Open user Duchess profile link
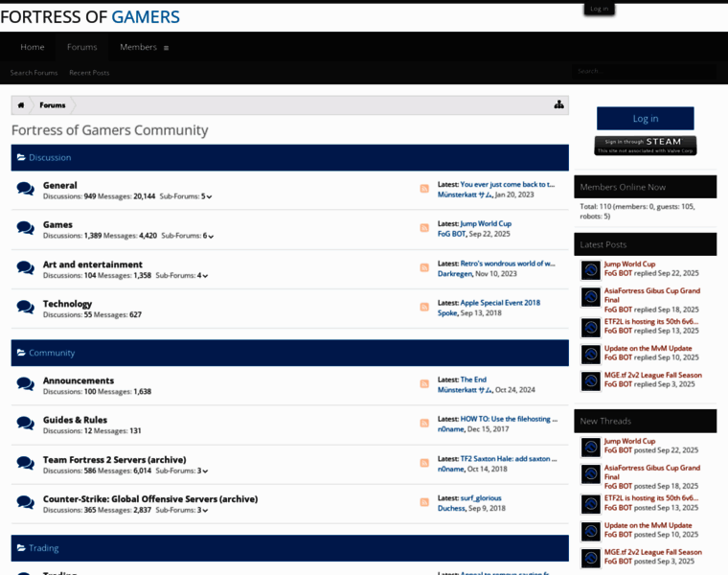The width and height of the screenshot is (728, 575). click(451, 508)
